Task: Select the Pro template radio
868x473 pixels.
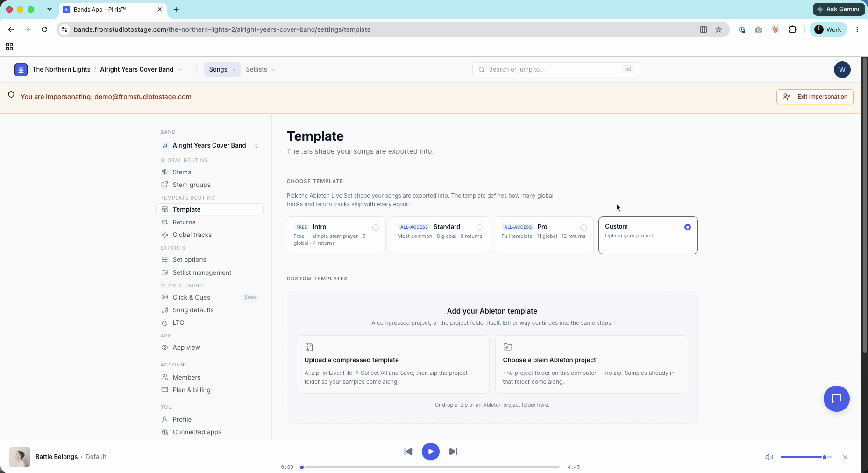Action: 583,228
